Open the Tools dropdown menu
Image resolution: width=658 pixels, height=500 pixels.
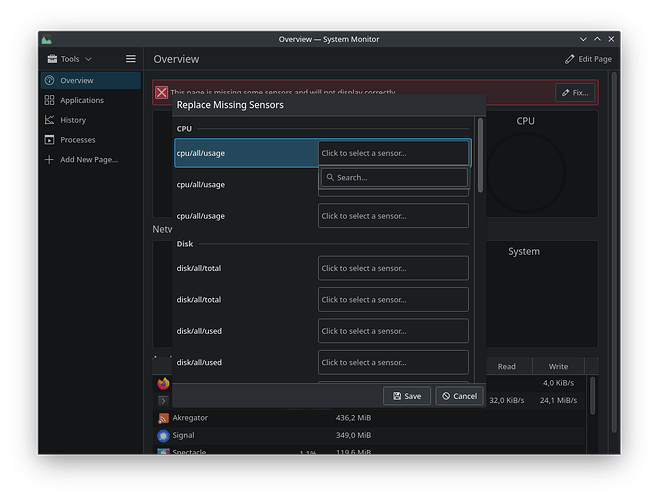coord(69,59)
